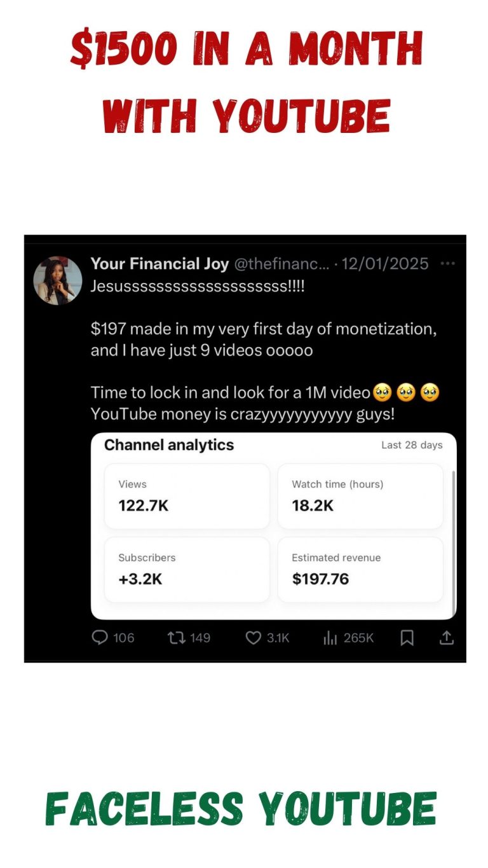Bookmark the tweet with bookmark icon
Image resolution: width=488 pixels, height=868 pixels.
point(407,637)
